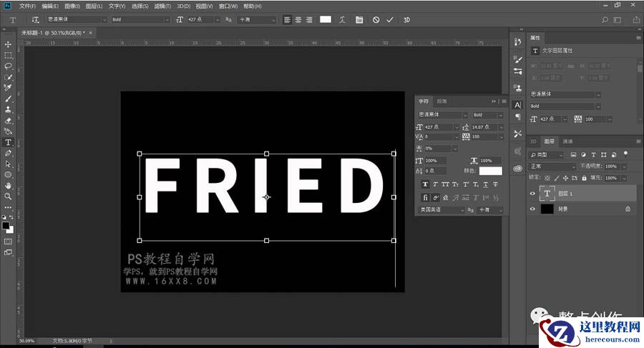Select the Clone Stamp tool
This screenshot has height=348, width=644.
pos(8,109)
